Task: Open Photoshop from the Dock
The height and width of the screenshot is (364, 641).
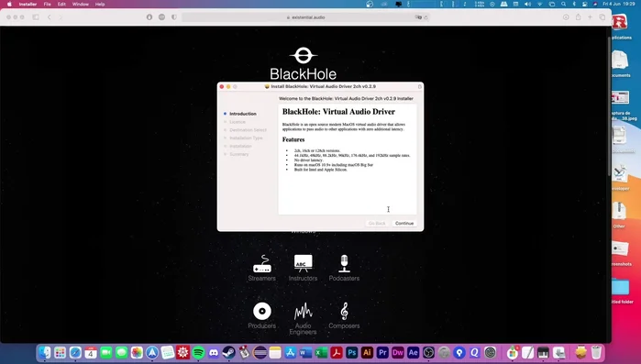Action: point(352,352)
